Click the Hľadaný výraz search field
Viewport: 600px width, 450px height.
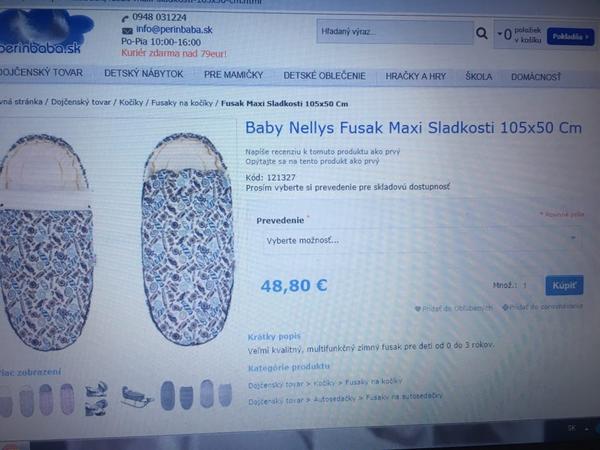point(395,32)
